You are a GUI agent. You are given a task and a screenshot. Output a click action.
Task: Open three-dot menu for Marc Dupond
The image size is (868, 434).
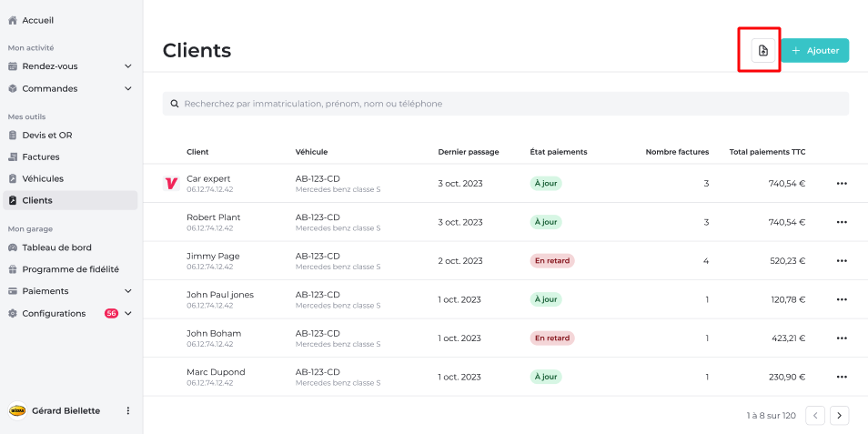841,377
